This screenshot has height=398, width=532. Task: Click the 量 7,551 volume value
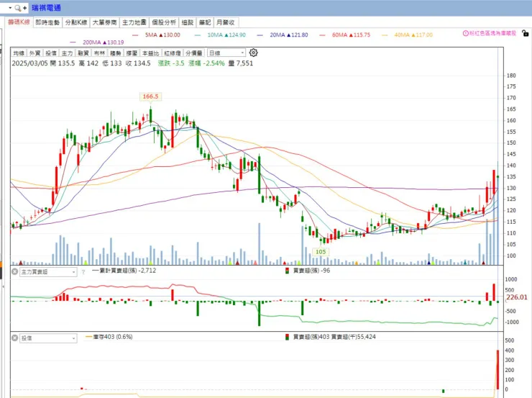tap(241, 63)
